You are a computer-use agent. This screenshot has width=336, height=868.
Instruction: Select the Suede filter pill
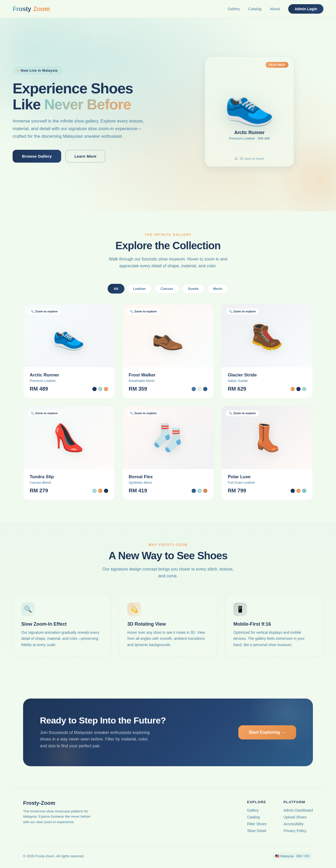click(x=193, y=289)
